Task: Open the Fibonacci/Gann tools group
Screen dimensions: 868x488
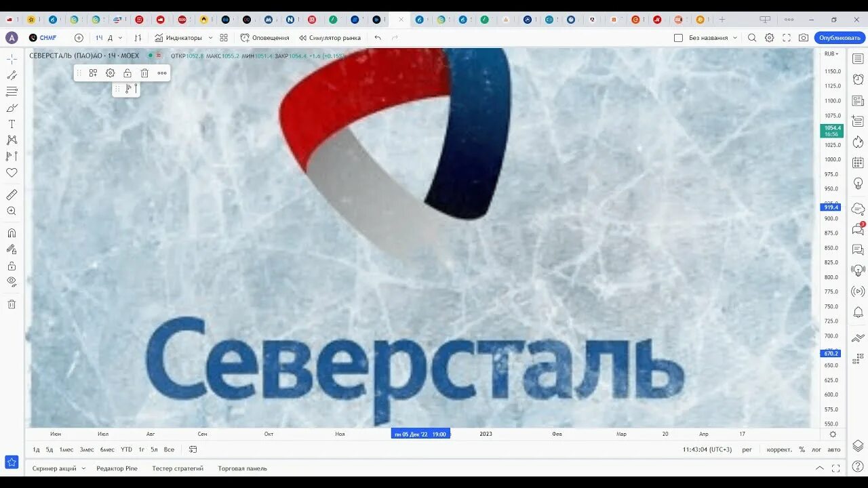Action: [x=12, y=91]
